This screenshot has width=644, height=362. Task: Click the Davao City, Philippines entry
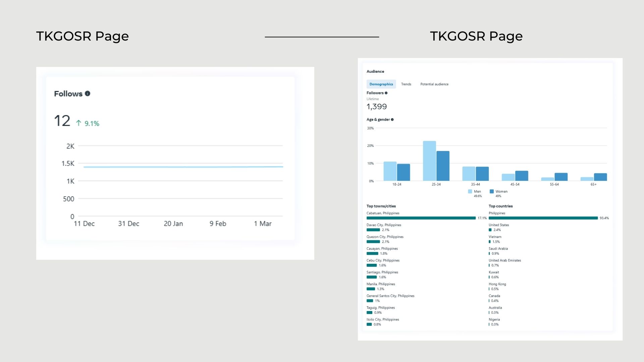point(384,225)
